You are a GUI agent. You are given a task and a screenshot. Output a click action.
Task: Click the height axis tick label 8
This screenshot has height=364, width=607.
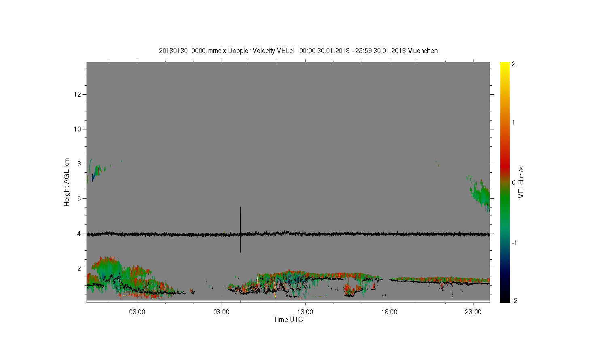tap(80, 164)
